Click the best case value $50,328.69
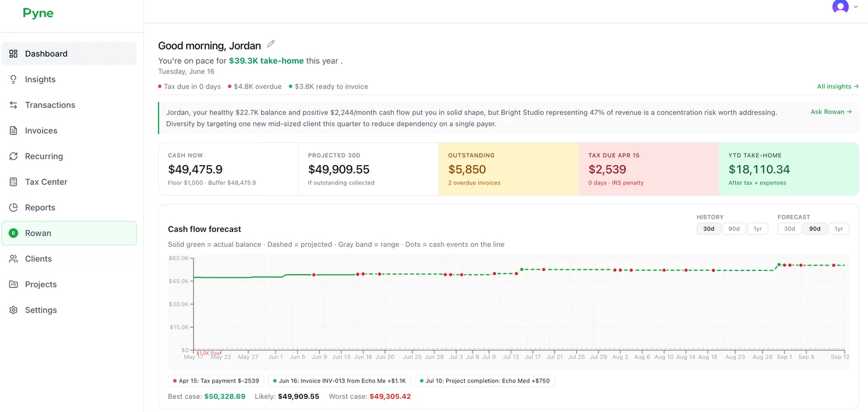 [225, 396]
